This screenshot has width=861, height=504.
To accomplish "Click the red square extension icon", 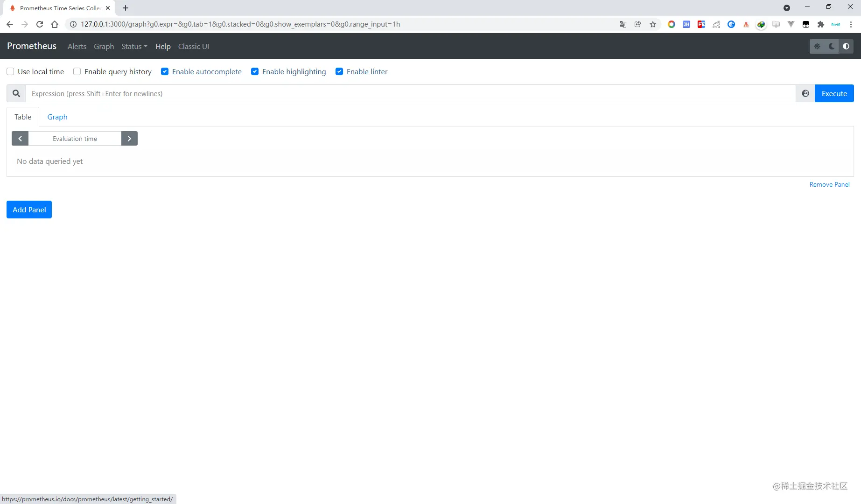I will point(701,24).
